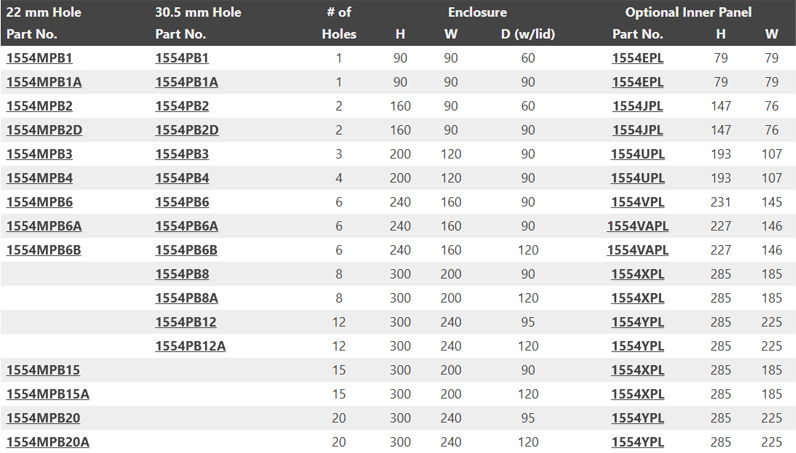Image resolution: width=796 pixels, height=453 pixels.
Task: Select the 1554MPB4 part link
Action: click(x=39, y=178)
